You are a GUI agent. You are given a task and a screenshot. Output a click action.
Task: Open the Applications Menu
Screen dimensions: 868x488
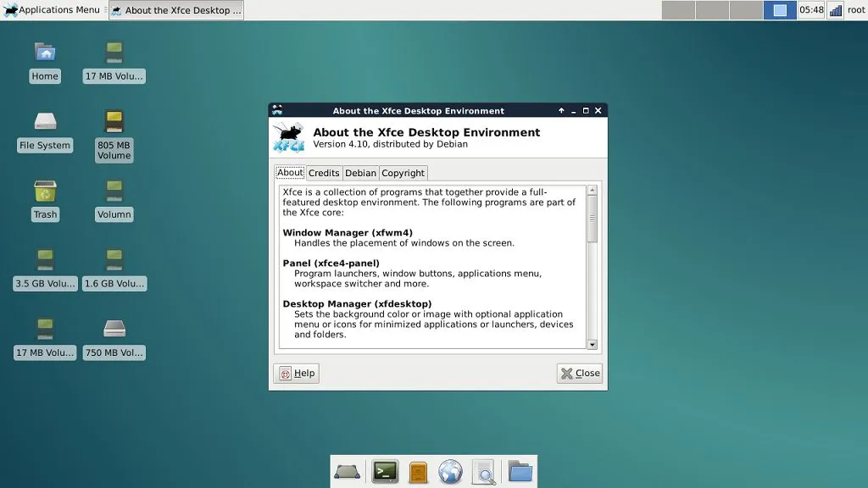[52, 10]
